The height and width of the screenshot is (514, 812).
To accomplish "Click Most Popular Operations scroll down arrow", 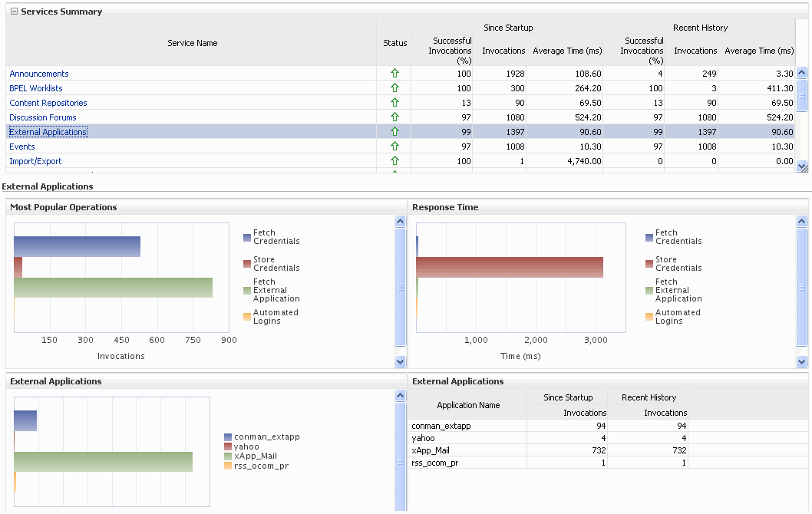I will [x=401, y=361].
